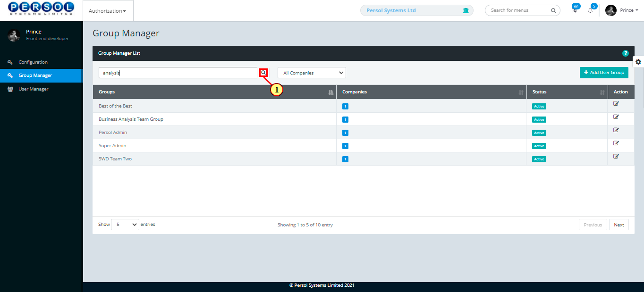Click company count badge for Best of the Best
This screenshot has width=644, height=292.
click(x=345, y=106)
